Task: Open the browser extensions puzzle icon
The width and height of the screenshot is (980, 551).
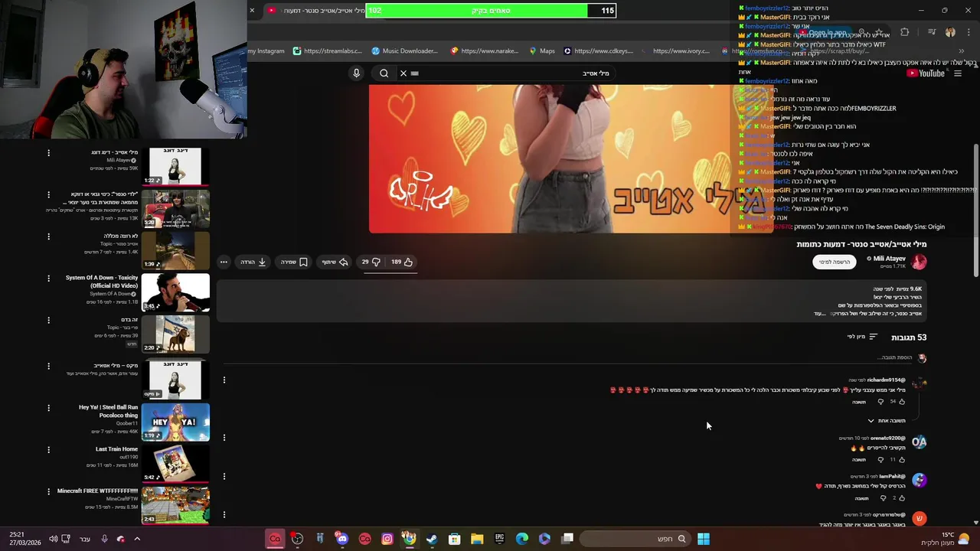Action: point(905,32)
